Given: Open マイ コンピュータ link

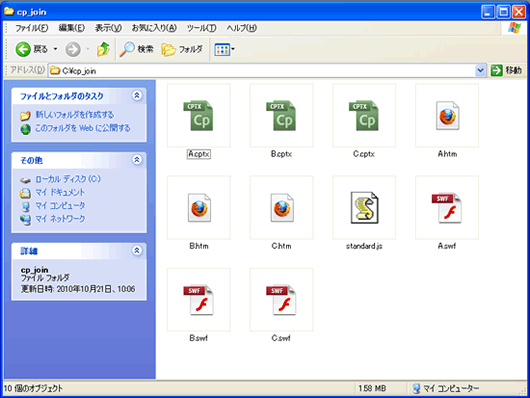Looking at the screenshot, I should pos(61,206).
